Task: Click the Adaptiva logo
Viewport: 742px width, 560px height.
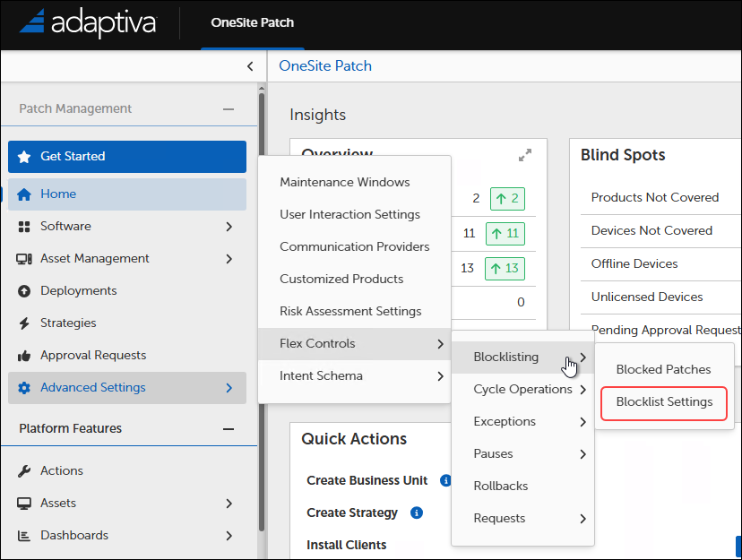Action: pyautogui.click(x=88, y=22)
